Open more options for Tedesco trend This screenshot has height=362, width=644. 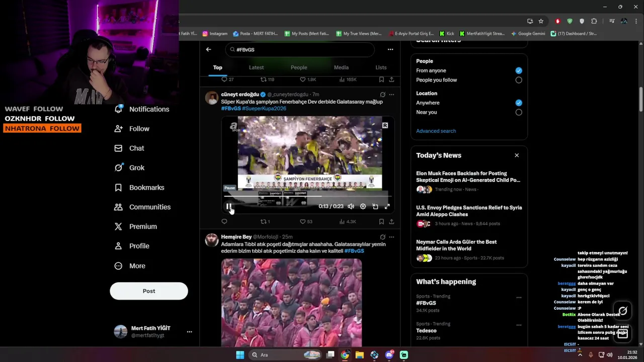coord(519,325)
